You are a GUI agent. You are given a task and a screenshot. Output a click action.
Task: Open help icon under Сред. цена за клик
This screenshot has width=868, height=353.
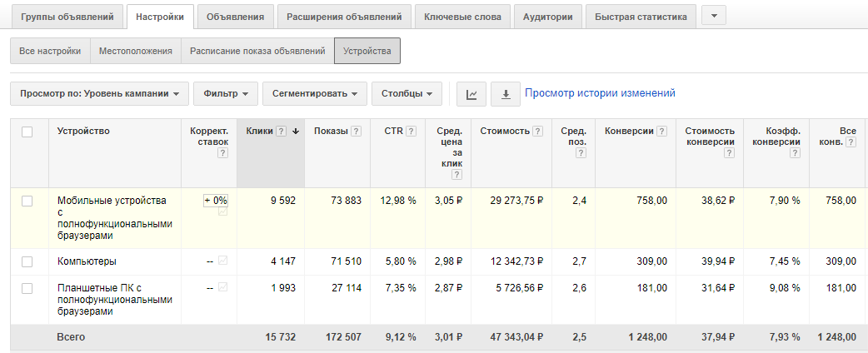(x=456, y=175)
